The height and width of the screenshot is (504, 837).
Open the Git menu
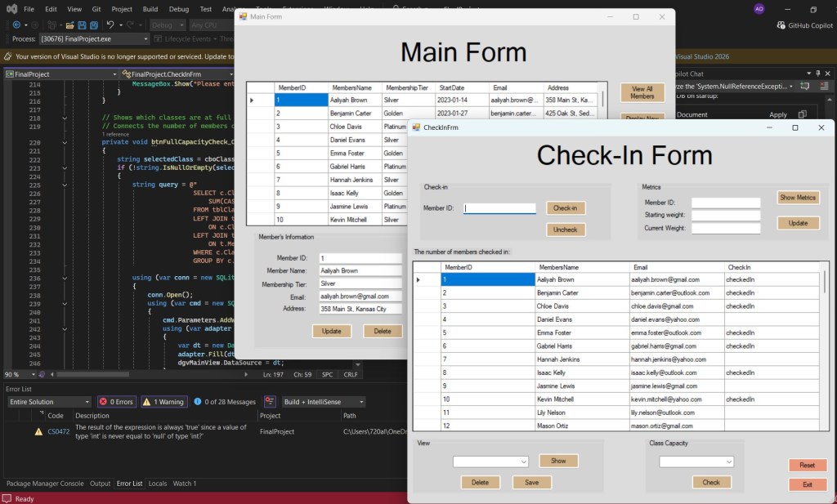click(96, 9)
